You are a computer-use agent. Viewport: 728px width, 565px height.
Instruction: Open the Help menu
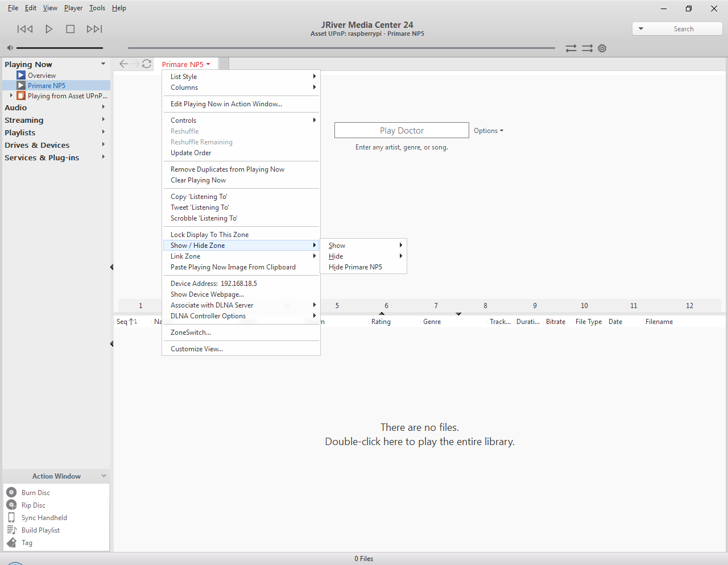[x=119, y=8]
